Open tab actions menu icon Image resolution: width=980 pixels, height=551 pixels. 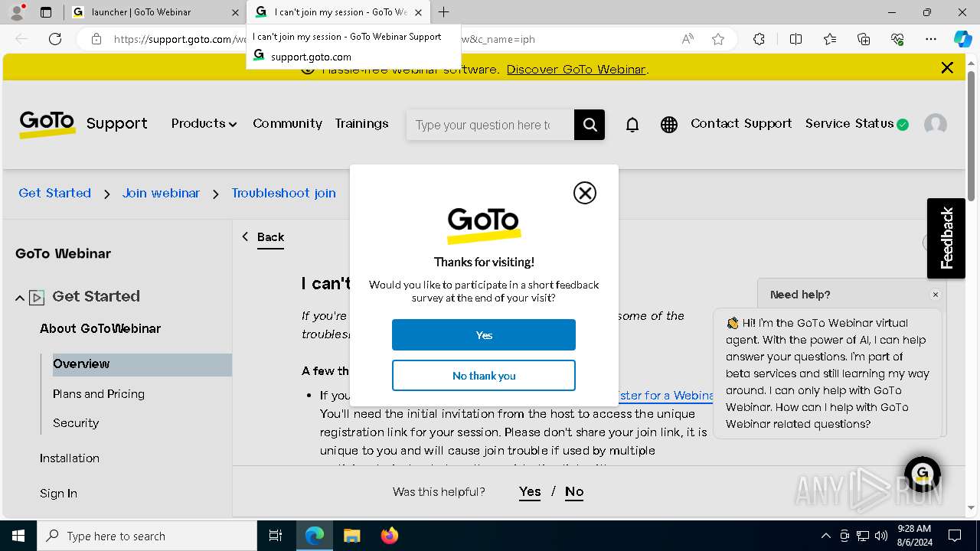coord(46,12)
